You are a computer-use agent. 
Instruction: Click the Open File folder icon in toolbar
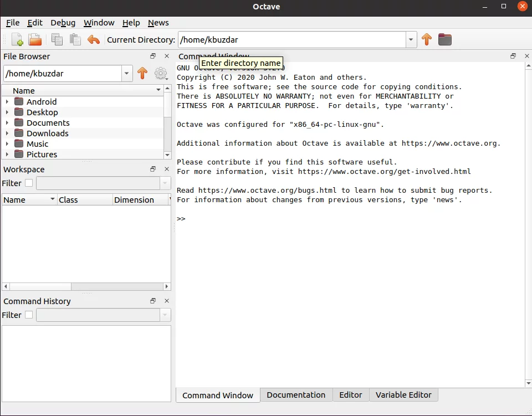coord(34,40)
